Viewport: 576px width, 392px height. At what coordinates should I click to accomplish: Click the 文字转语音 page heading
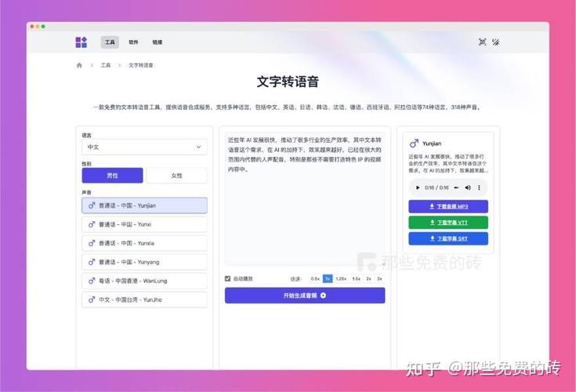(x=288, y=82)
